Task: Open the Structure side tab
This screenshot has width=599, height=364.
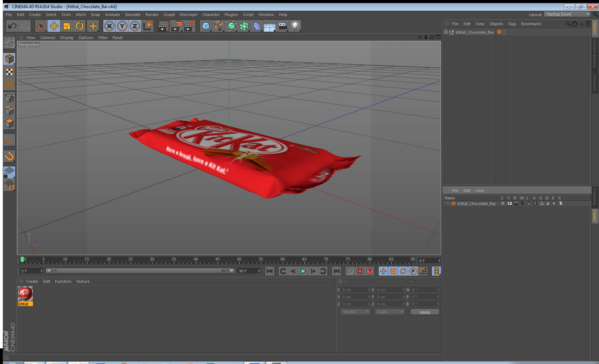Action: pos(595,82)
